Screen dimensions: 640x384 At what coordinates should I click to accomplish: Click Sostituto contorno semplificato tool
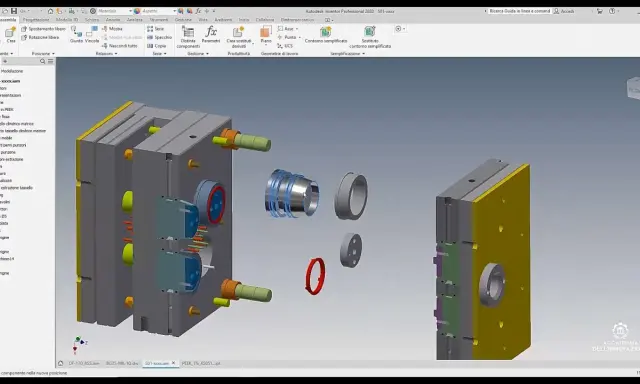point(370,37)
